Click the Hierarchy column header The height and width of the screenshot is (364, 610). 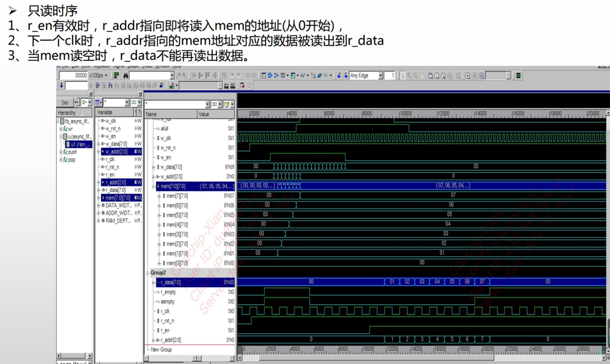tap(74, 112)
